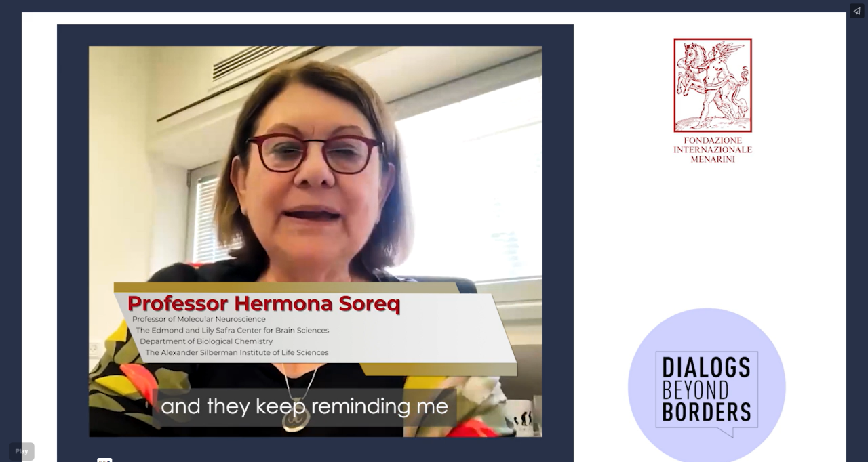Click the Edmond and Lily Safra Center line
Screen dimensions: 868x462
click(232, 330)
